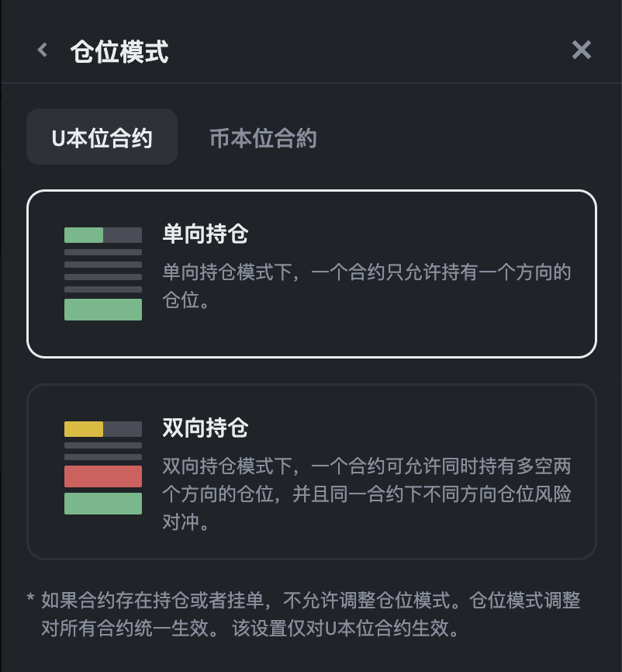The image size is (622, 672).
Task: Click the 双向持仓 heading text
Action: 206,428
